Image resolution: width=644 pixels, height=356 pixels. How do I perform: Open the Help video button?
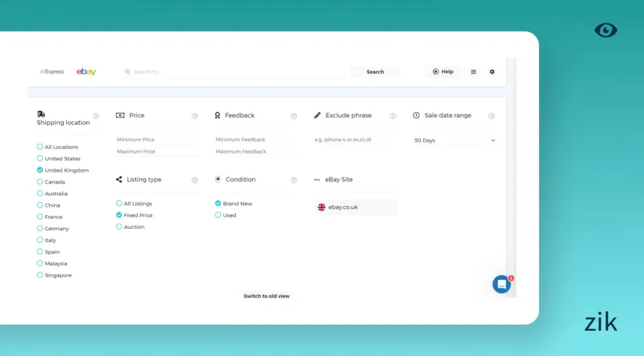(x=443, y=72)
